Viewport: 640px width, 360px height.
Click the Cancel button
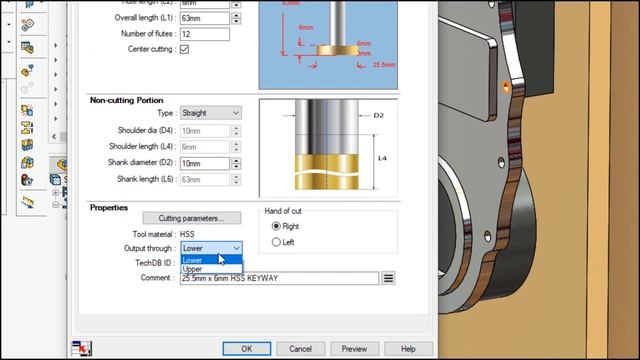click(x=300, y=349)
